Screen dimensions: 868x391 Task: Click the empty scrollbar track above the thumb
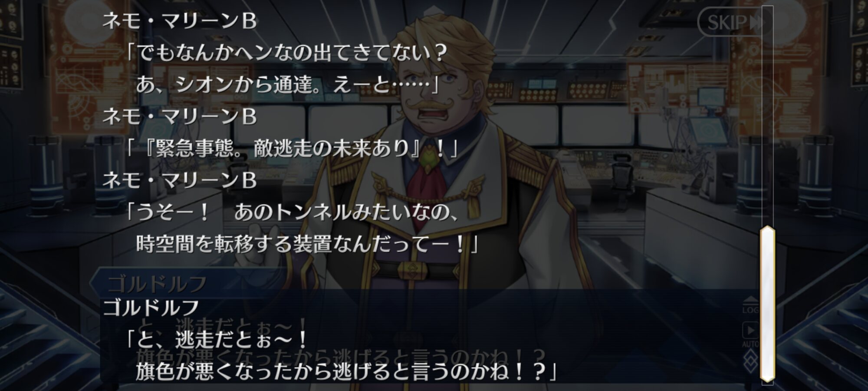[x=767, y=116]
